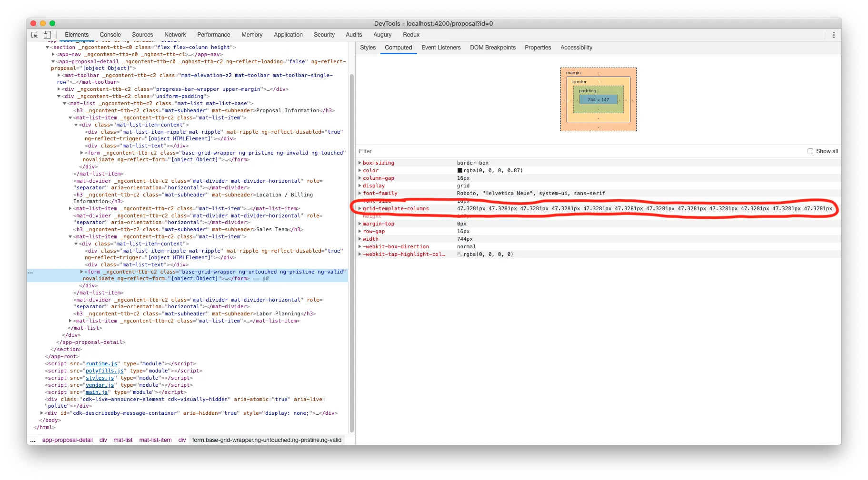Open the Network panel tab
868x480 pixels.
[175, 35]
